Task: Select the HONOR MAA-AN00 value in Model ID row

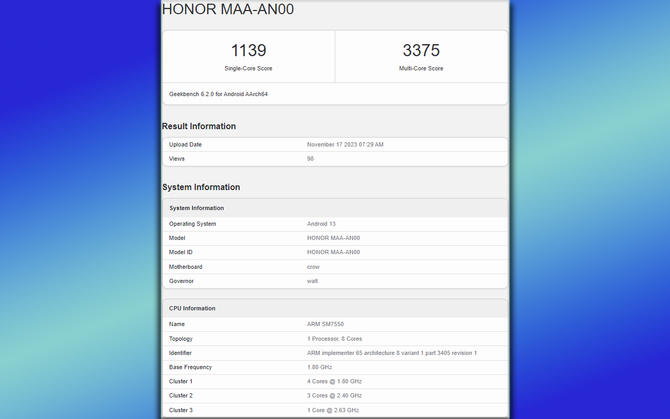Action: pos(333,252)
